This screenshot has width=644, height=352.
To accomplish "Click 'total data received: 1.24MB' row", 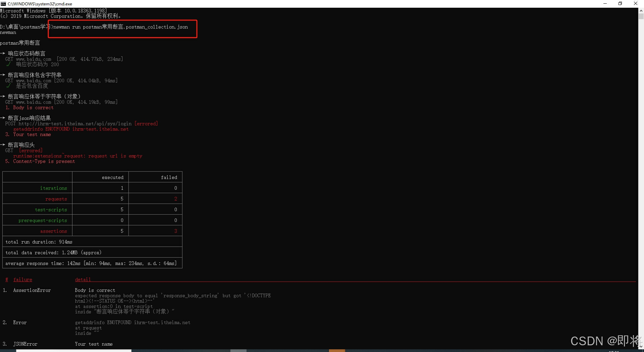I will [x=92, y=253].
